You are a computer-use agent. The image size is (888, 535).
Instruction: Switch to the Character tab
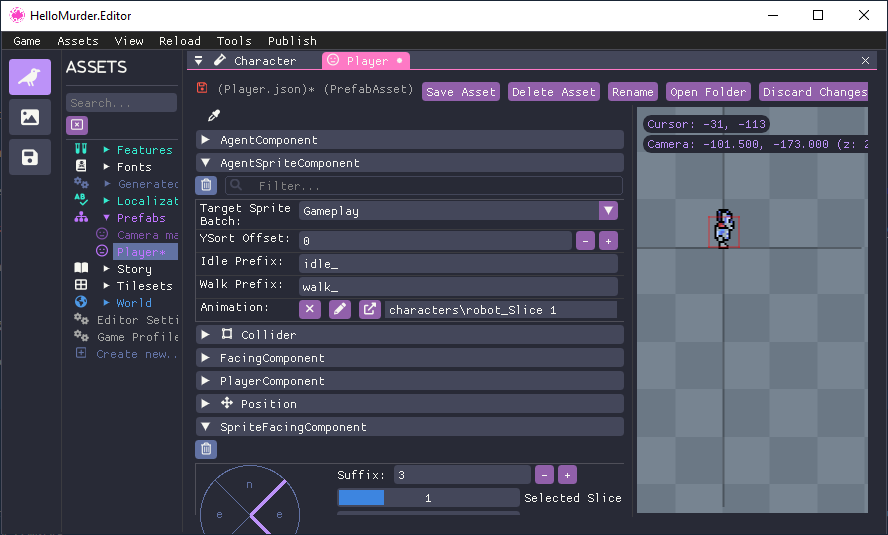pyautogui.click(x=264, y=61)
